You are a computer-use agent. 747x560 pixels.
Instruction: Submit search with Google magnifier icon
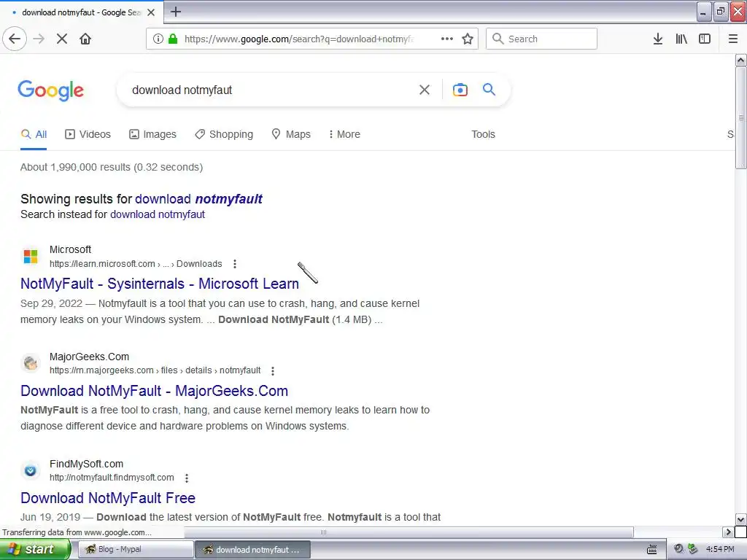tap(489, 89)
